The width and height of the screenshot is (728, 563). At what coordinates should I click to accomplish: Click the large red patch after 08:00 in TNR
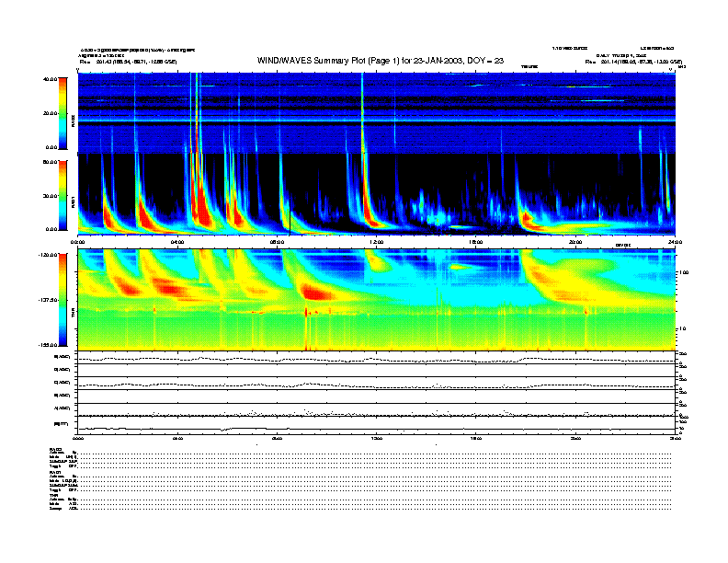click(317, 293)
